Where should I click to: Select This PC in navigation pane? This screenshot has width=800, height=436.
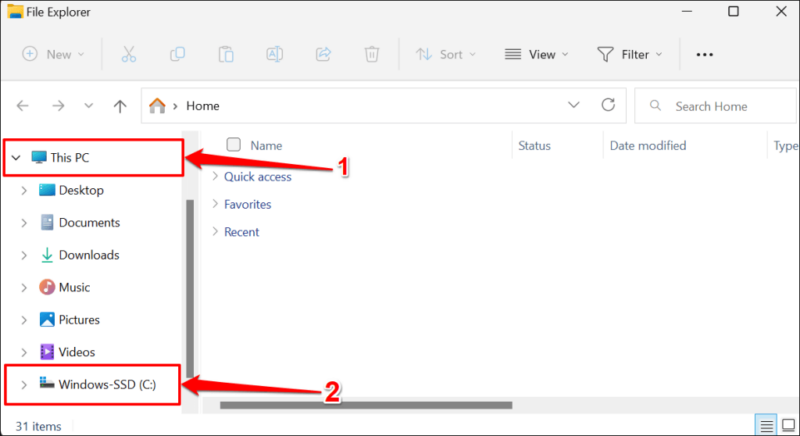point(60,158)
